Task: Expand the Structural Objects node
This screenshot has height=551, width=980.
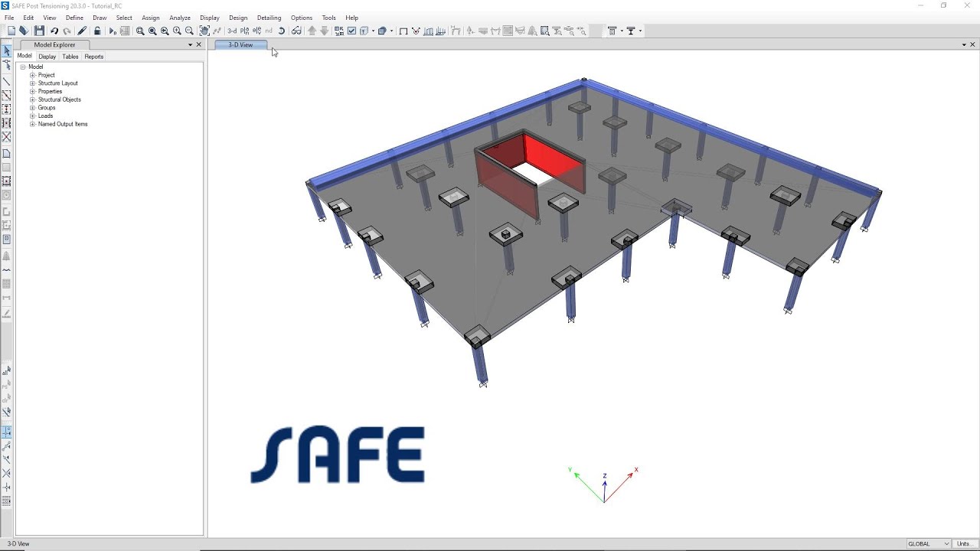Action: [x=33, y=99]
